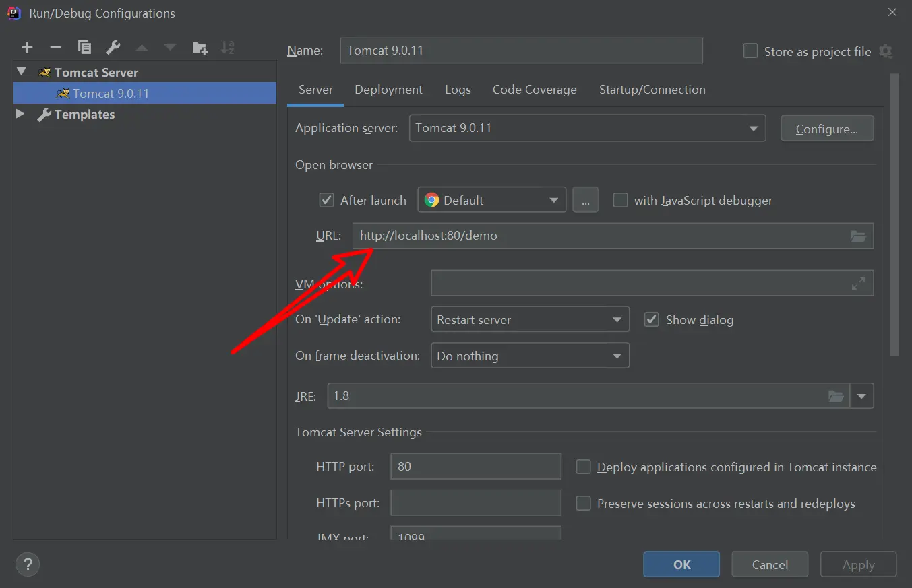Expand the VM options field editor
This screenshot has width=912, height=588.
click(858, 284)
